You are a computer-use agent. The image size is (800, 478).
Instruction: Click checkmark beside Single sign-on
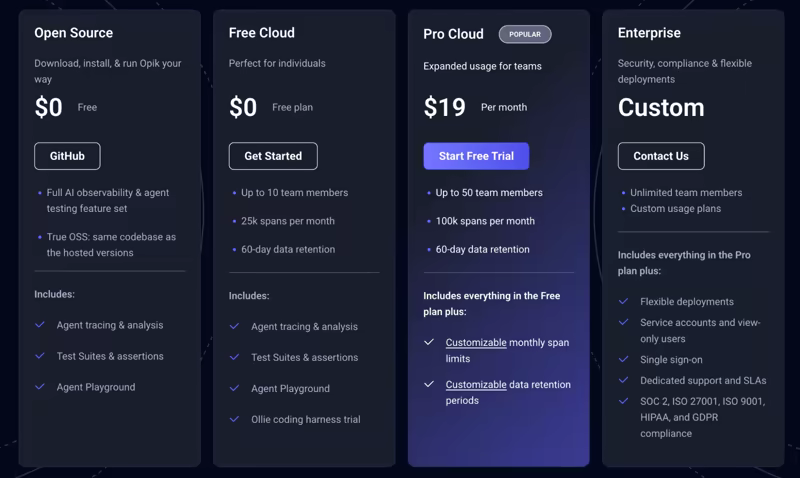pos(623,359)
